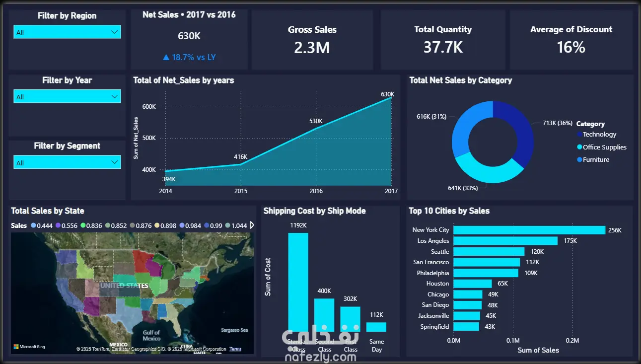Select the San Francisco sales bar
Screen dimensions: 641x364
click(487, 262)
